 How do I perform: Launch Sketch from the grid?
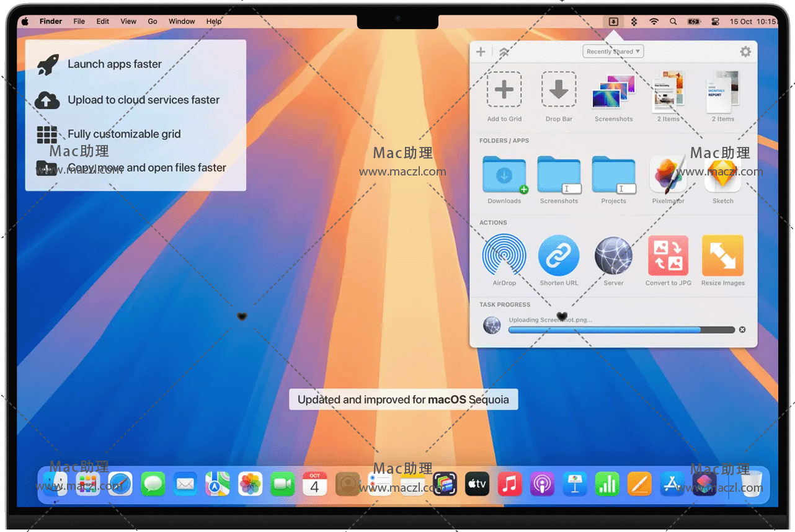[x=722, y=175]
